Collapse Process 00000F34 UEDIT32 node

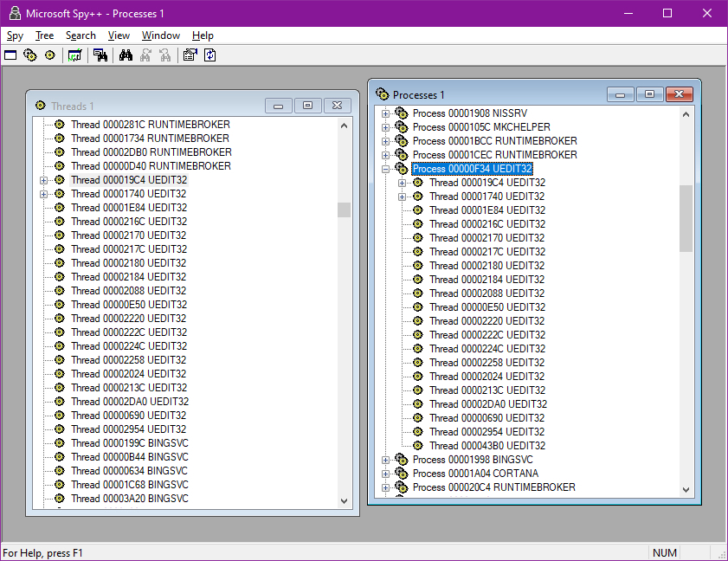[385, 169]
